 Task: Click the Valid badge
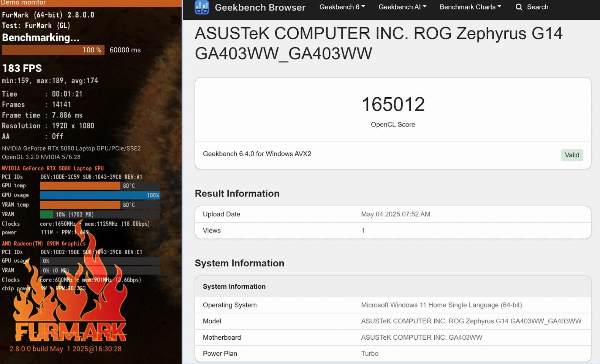572,155
